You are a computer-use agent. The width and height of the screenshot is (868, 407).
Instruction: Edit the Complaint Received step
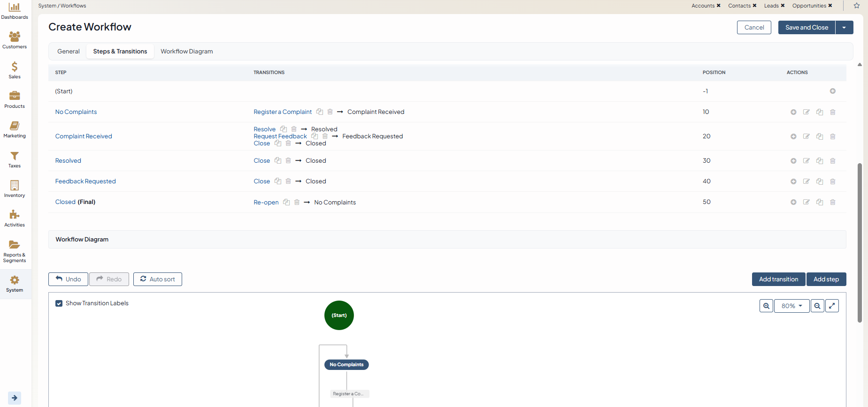tap(806, 136)
